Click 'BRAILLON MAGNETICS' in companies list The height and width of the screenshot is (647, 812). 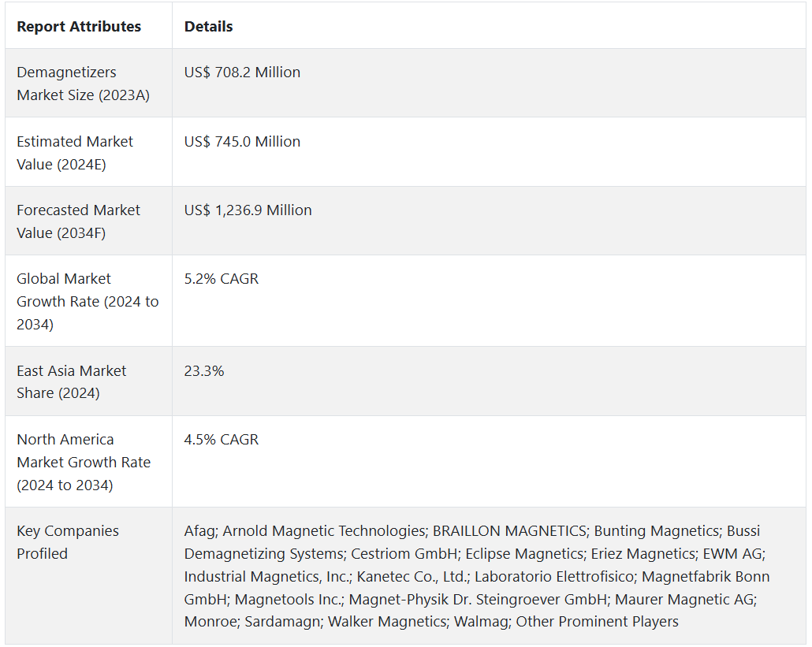509,531
